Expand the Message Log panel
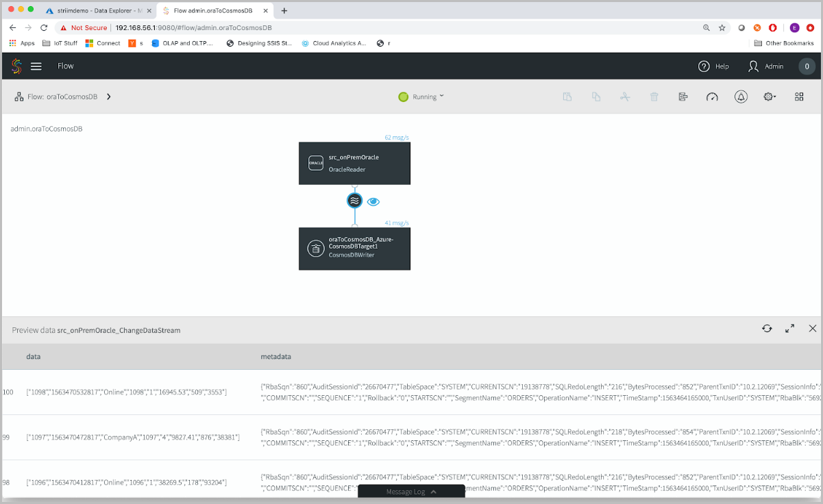Screen dimensions: 823x504 (x=411, y=491)
